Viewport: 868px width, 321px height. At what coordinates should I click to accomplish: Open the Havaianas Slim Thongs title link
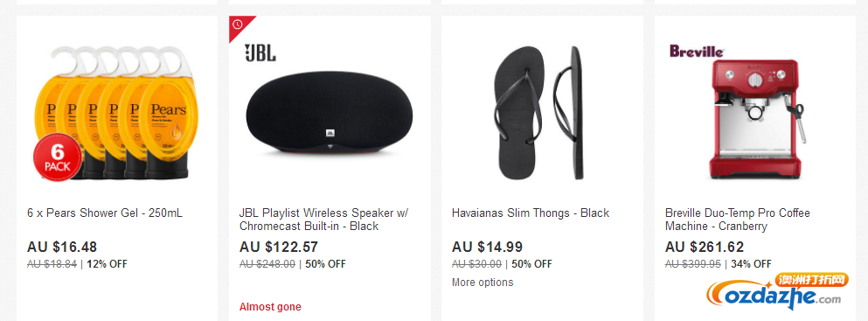pos(531,213)
